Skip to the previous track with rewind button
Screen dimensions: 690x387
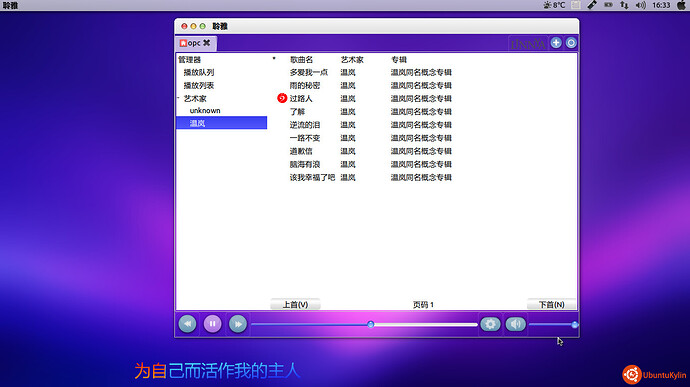pos(187,324)
